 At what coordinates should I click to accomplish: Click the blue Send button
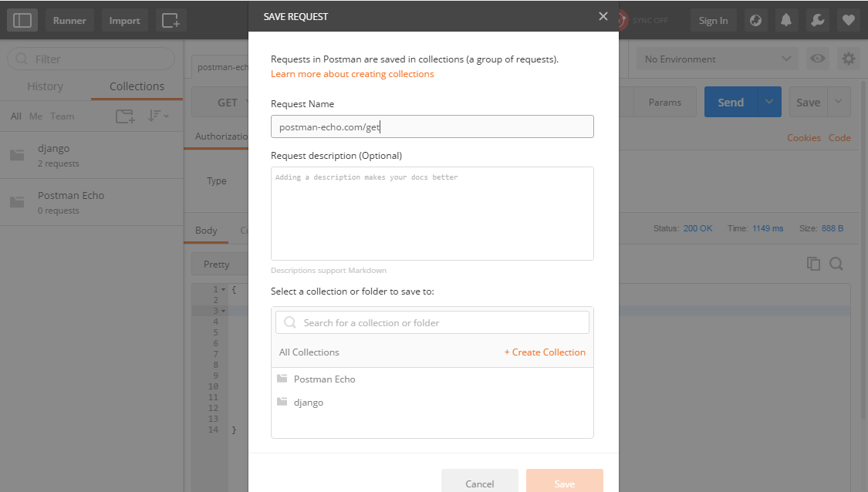pos(731,102)
